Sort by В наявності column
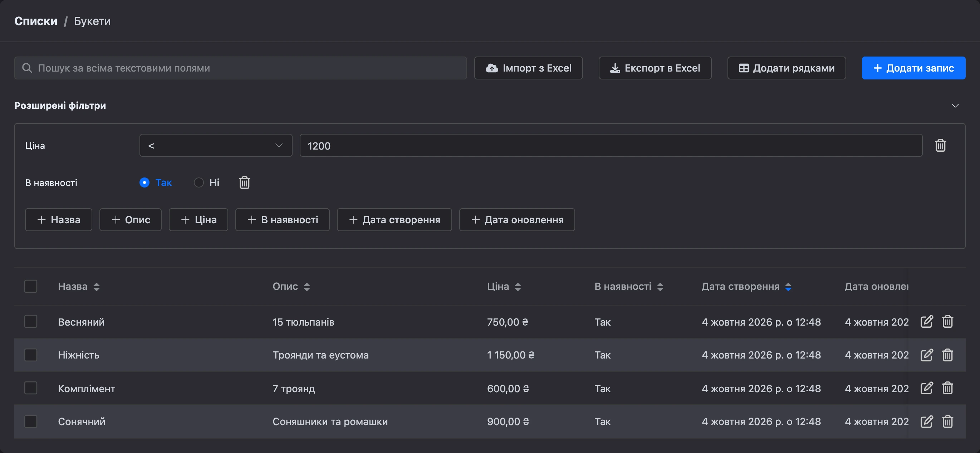 click(660, 287)
